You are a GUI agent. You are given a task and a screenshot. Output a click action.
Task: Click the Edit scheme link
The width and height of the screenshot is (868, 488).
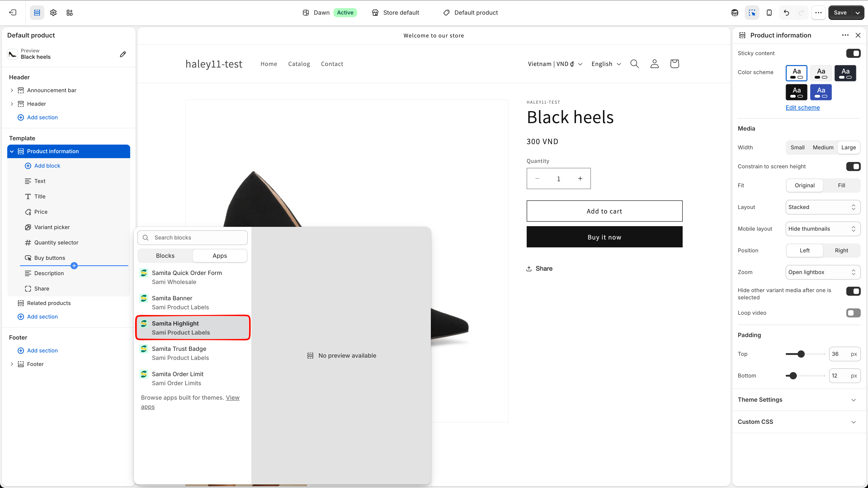(x=802, y=108)
